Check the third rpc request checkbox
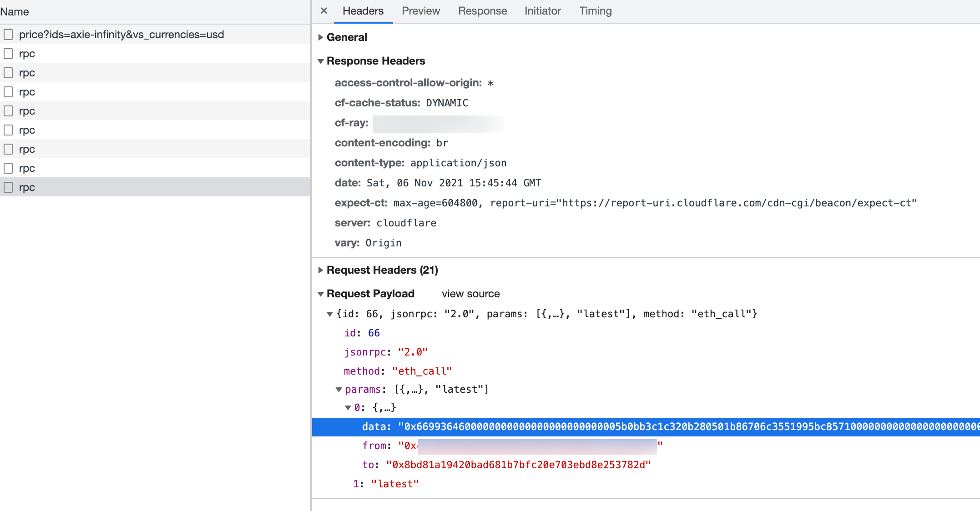The width and height of the screenshot is (980, 511). 8,92
